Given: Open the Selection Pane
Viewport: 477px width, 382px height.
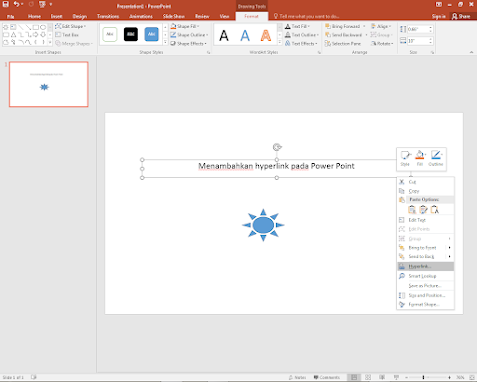Looking at the screenshot, I should click(343, 43).
